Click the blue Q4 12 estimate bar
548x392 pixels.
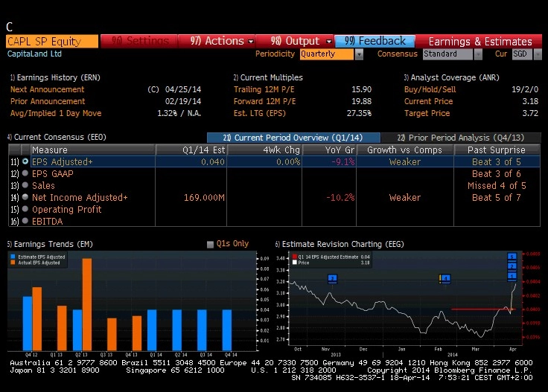click(28, 324)
